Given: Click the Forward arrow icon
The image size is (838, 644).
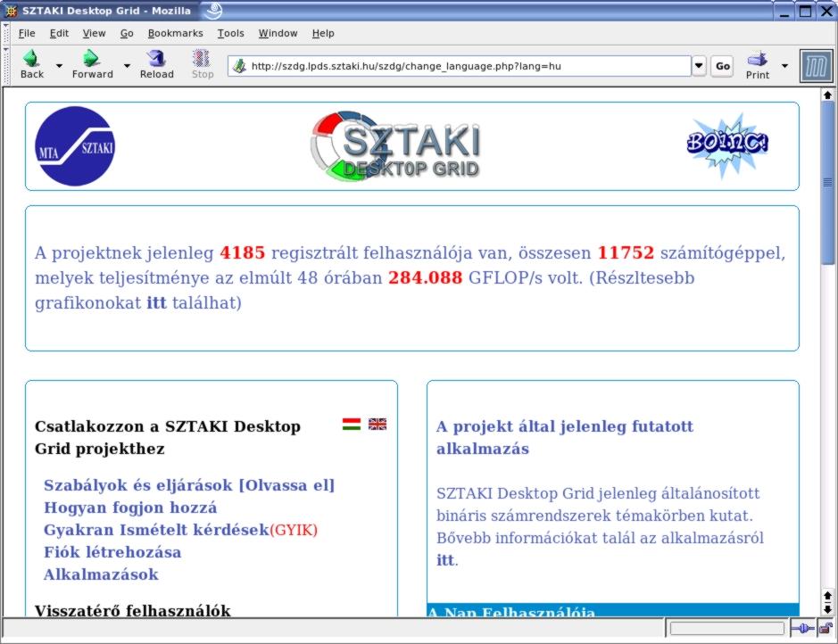Looking at the screenshot, I should (x=91, y=58).
